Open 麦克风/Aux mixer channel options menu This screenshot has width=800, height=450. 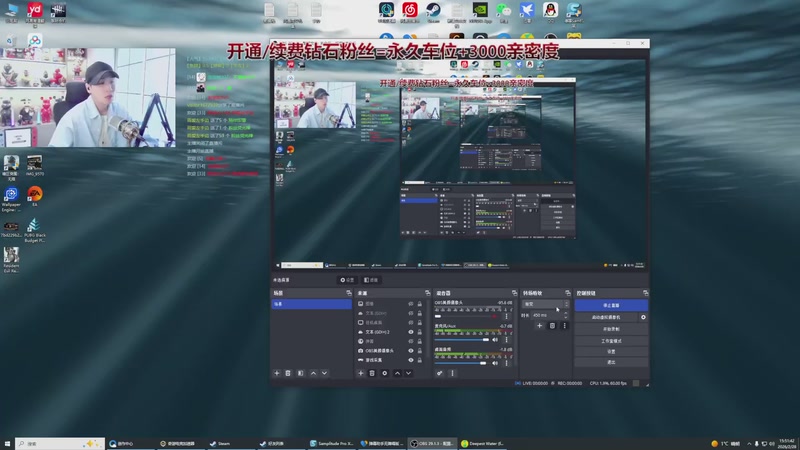pyautogui.click(x=506, y=339)
